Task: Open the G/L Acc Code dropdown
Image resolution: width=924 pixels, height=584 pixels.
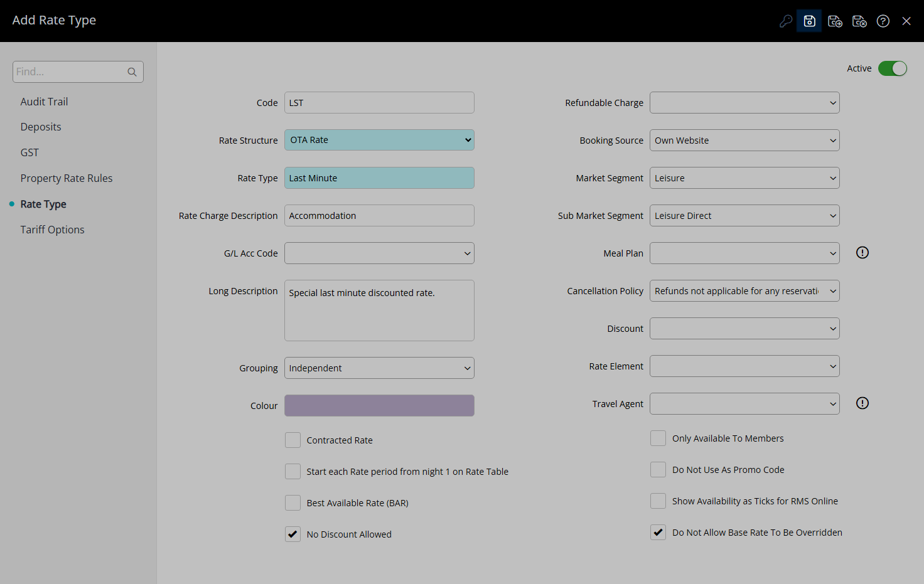Action: (379, 253)
